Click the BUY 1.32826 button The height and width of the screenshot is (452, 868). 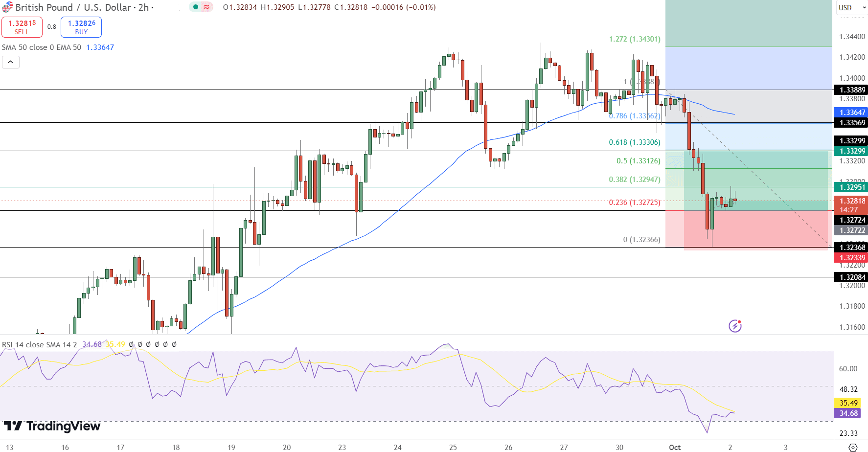coord(81,27)
